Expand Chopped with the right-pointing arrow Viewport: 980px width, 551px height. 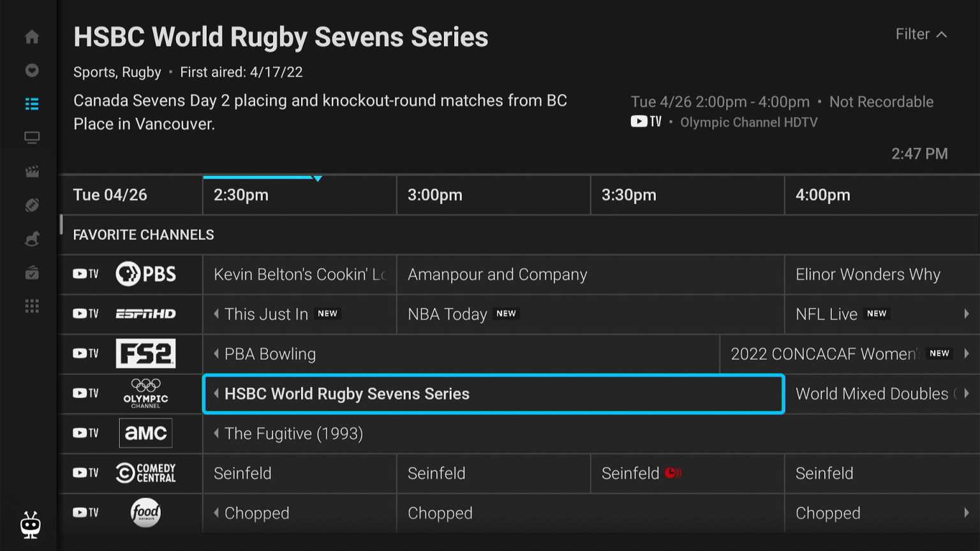pyautogui.click(x=968, y=513)
